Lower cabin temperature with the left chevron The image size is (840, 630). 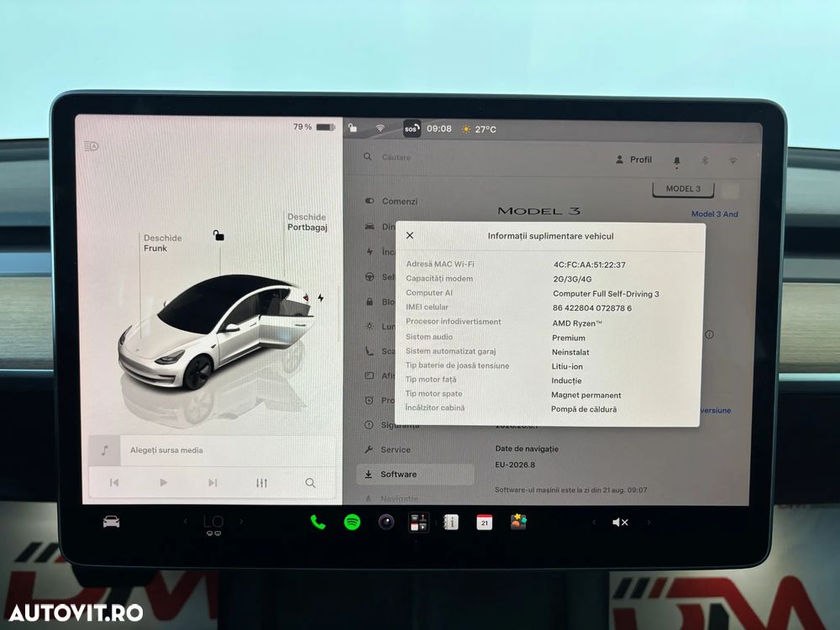[186, 522]
